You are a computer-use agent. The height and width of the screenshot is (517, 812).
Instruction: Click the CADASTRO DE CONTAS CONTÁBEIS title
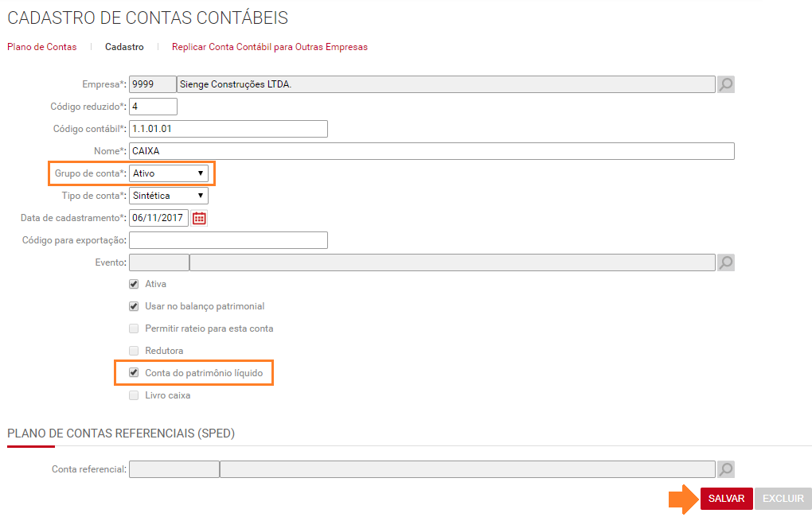coord(147,17)
